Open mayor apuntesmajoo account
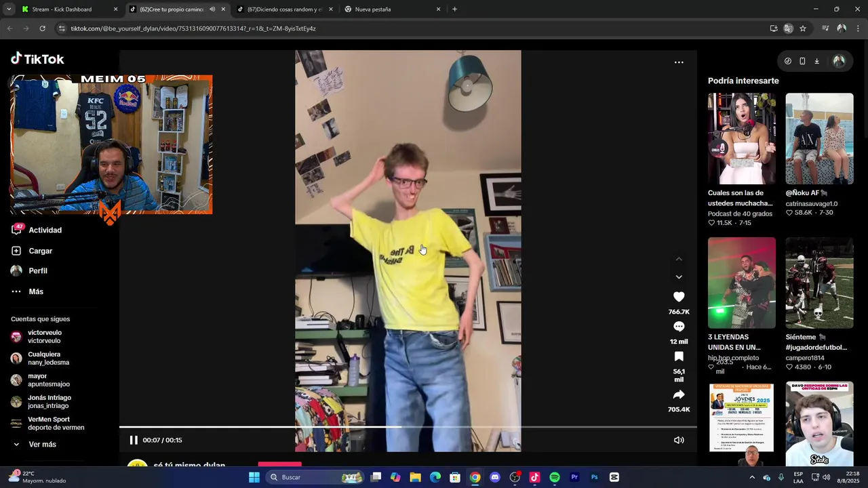868x488 pixels. pos(40,380)
